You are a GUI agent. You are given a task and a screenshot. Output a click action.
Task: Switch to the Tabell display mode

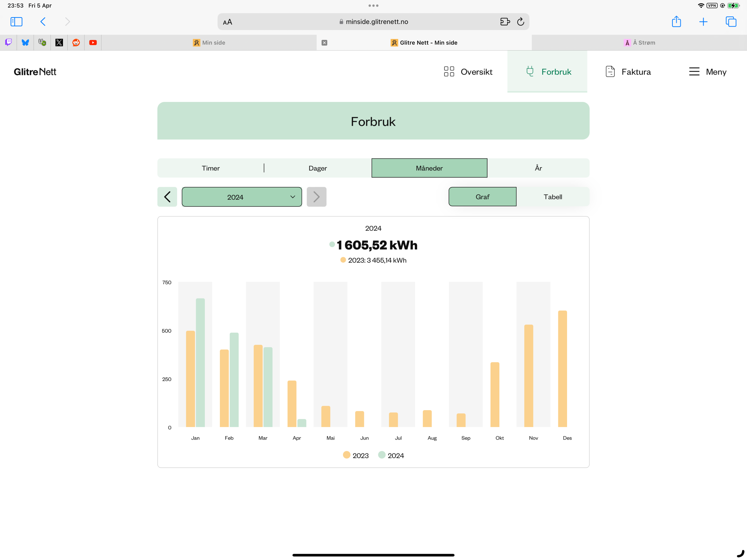[x=553, y=197]
